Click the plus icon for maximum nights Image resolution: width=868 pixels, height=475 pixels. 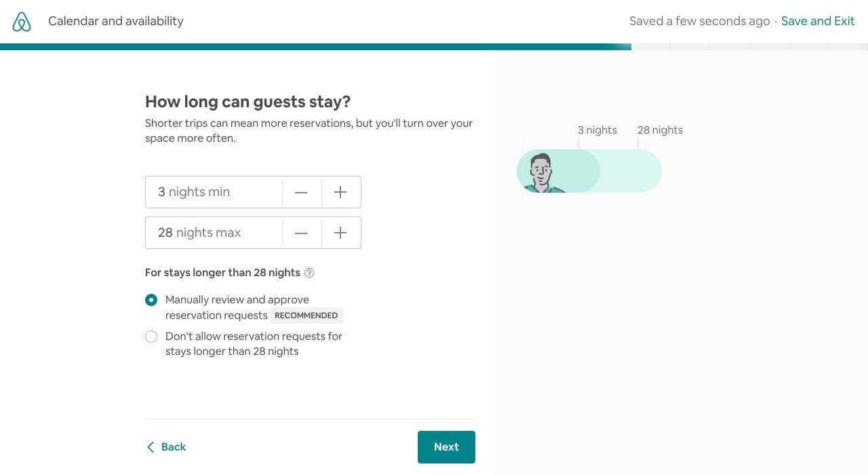(x=340, y=233)
